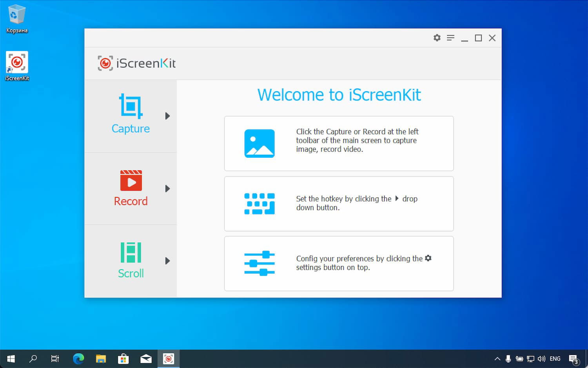The image size is (588, 368).
Task: Expand the Capture drop-down arrow
Action: coord(167,116)
